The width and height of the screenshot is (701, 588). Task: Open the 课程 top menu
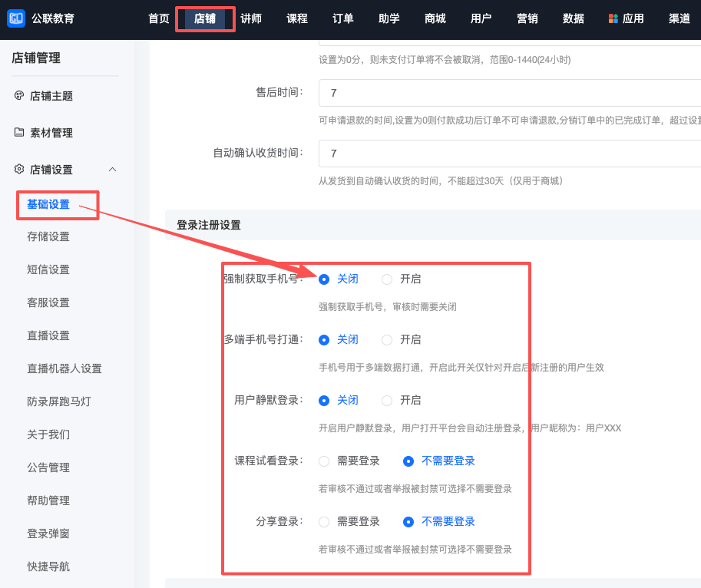(296, 18)
